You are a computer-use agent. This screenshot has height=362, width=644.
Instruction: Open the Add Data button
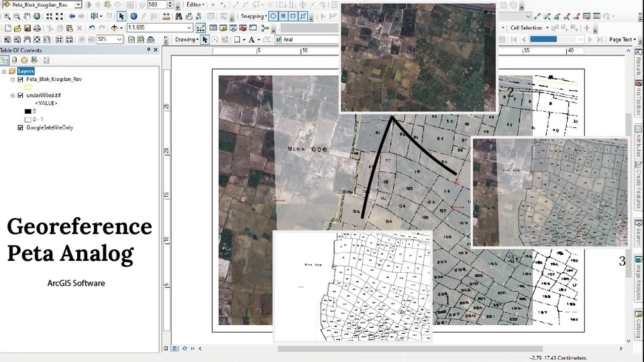click(115, 28)
